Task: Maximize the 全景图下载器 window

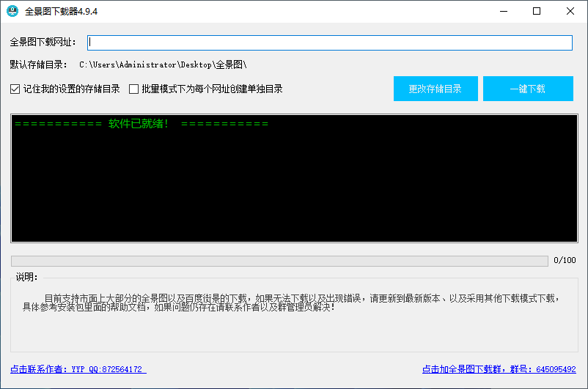Action: [537, 12]
